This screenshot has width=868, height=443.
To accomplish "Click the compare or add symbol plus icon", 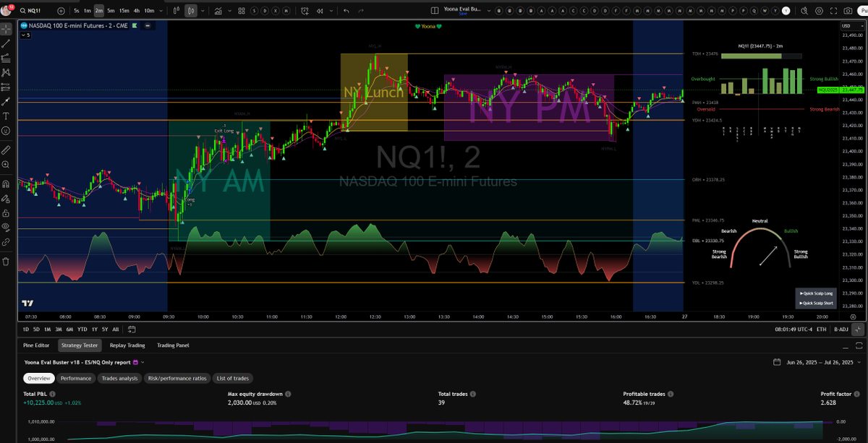I will coord(61,11).
